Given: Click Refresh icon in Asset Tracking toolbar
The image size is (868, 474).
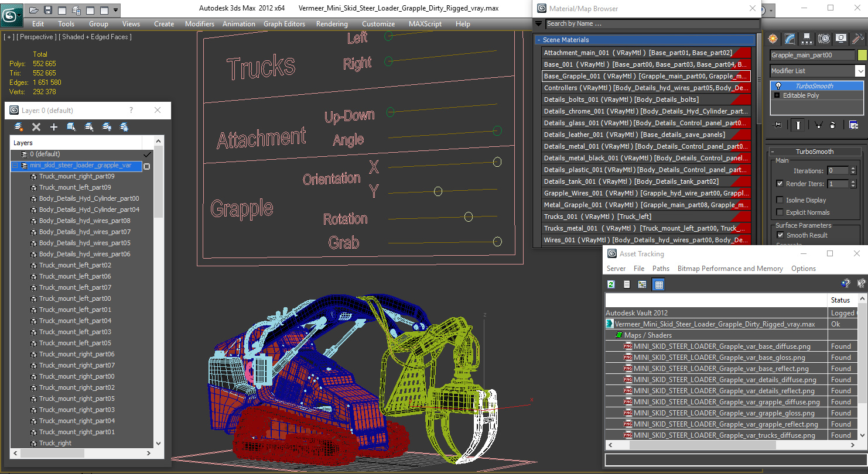Looking at the screenshot, I should tap(611, 284).
